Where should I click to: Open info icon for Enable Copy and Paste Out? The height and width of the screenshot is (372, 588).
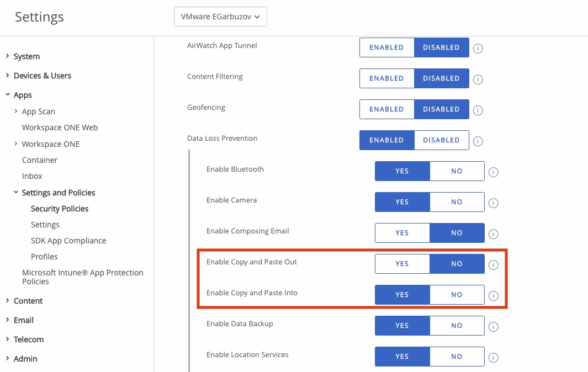(x=494, y=265)
